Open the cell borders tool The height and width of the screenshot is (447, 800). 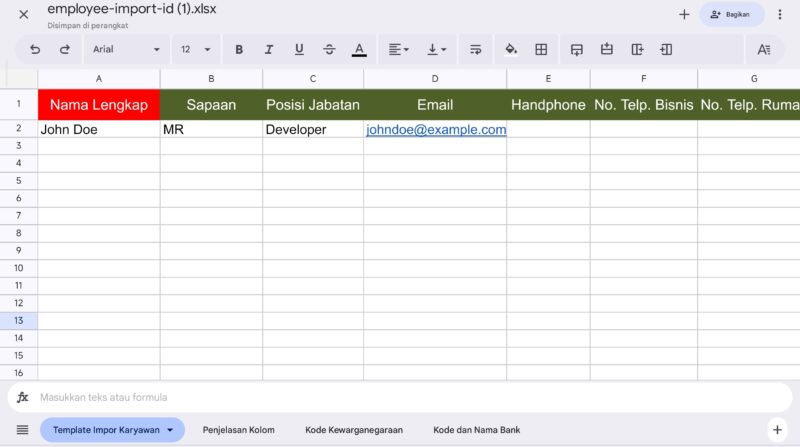(x=541, y=49)
